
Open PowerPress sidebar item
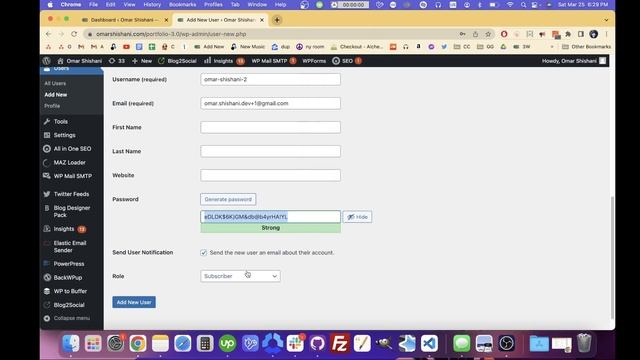click(x=64, y=264)
